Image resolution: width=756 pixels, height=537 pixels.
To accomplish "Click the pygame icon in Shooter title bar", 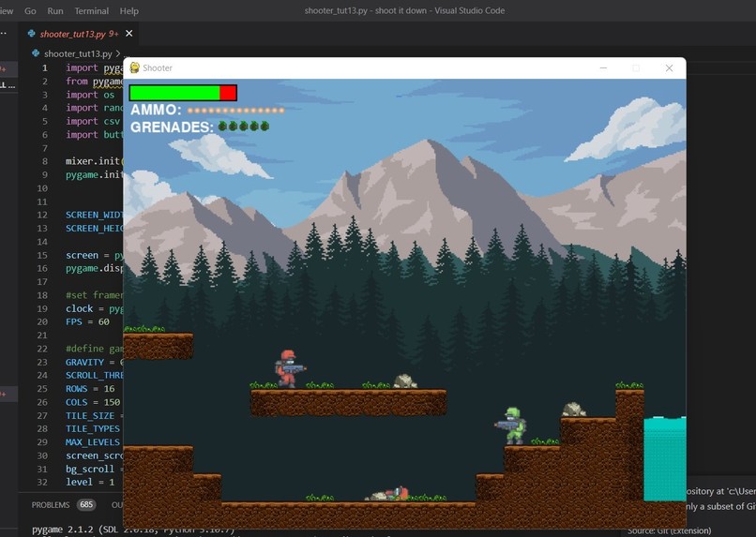I will click(134, 67).
